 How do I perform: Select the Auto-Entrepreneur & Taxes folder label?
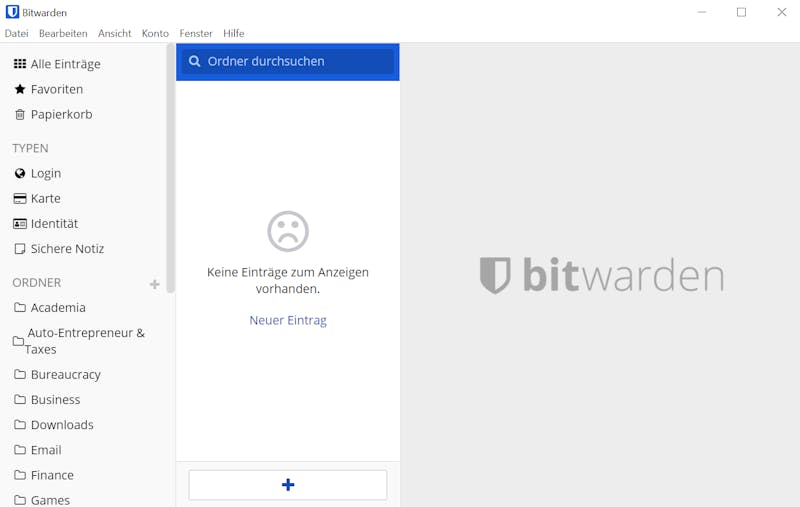85,341
